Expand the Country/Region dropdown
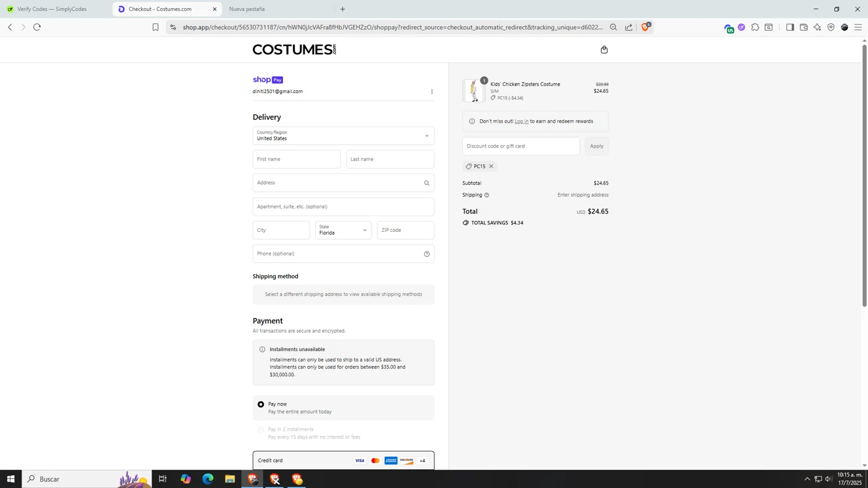This screenshot has width=868, height=488. point(343,136)
